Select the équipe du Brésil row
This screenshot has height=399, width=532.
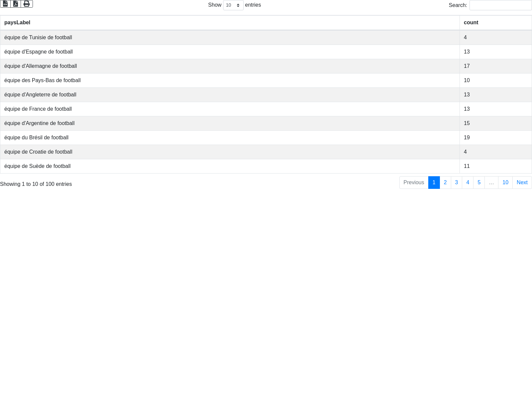pos(36,138)
